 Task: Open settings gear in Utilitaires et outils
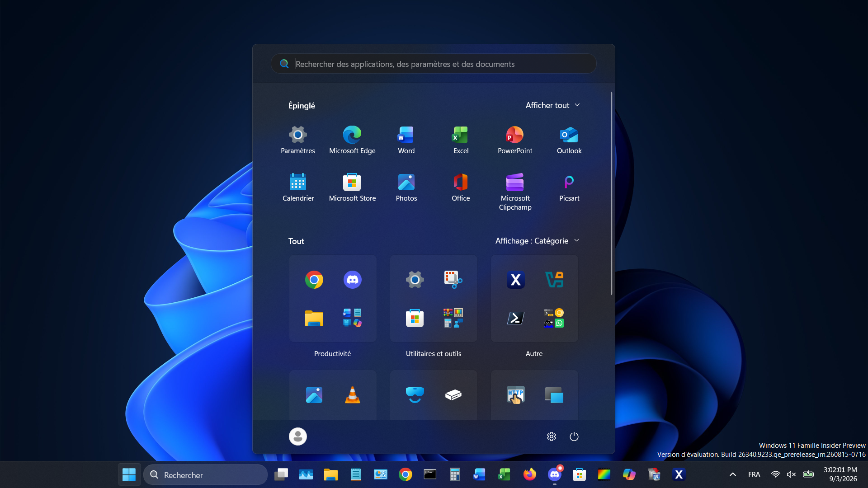click(415, 280)
